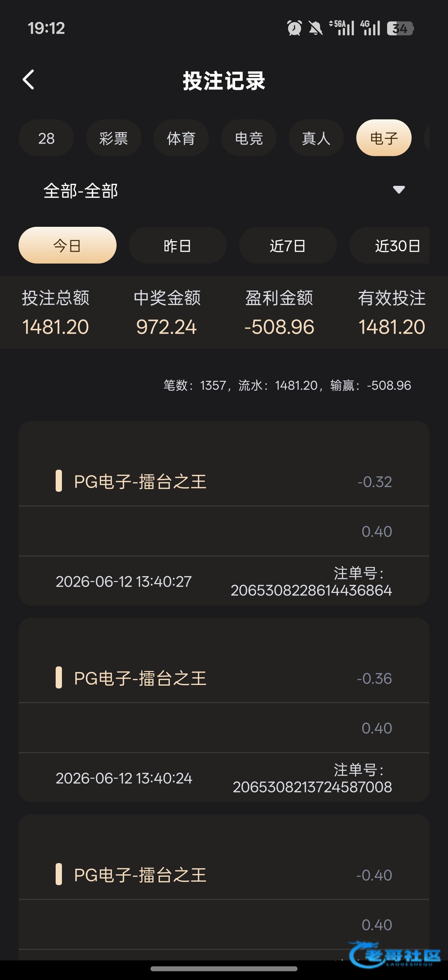
Task: Switch to the 体育 category
Action: click(181, 138)
